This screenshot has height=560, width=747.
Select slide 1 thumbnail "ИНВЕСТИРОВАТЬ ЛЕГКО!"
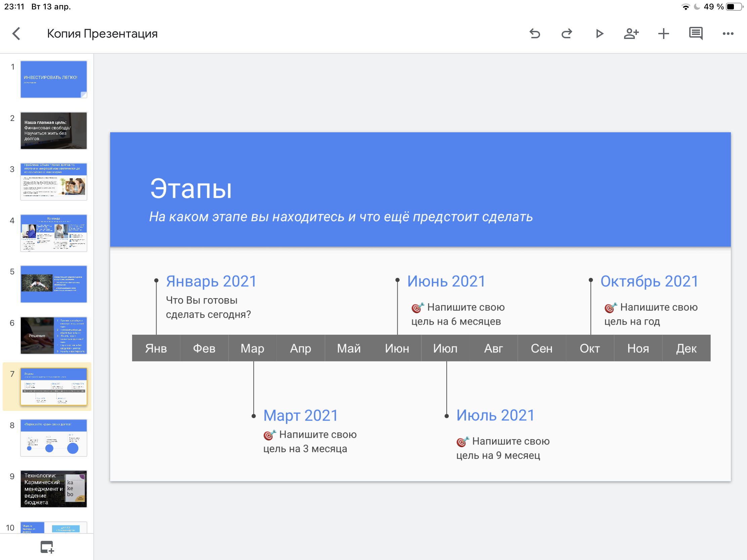pyautogui.click(x=54, y=79)
